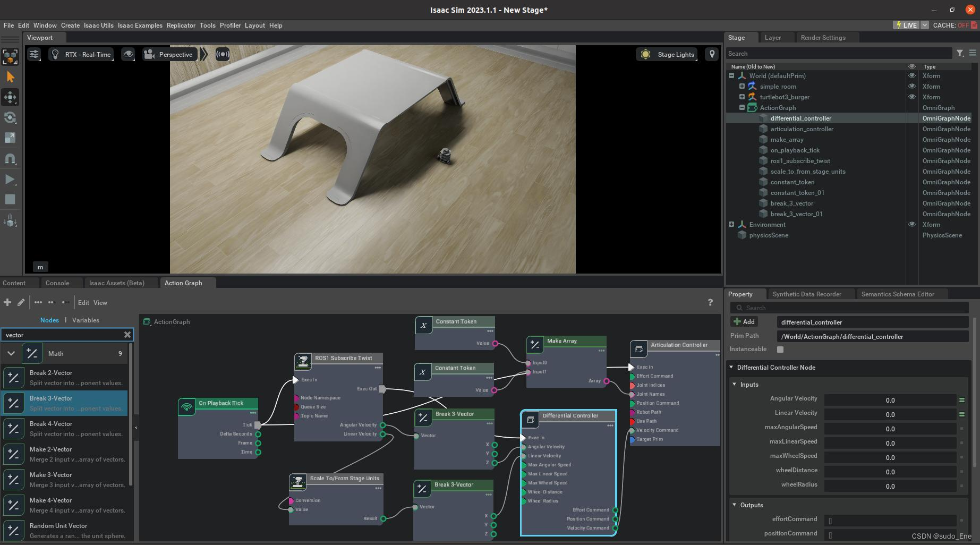Open RTX - Real-Time renderer menu
The image size is (980, 545).
tap(81, 54)
